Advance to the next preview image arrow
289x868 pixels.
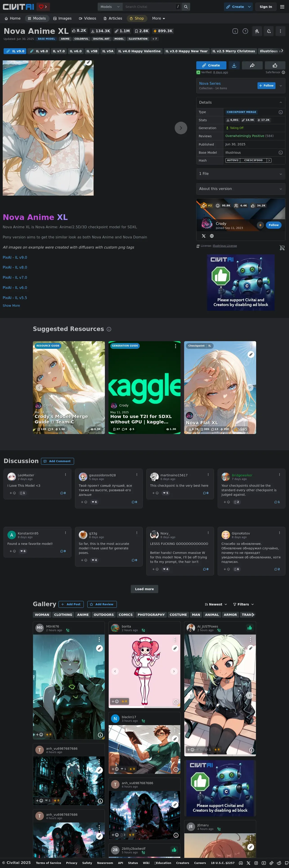point(181,128)
